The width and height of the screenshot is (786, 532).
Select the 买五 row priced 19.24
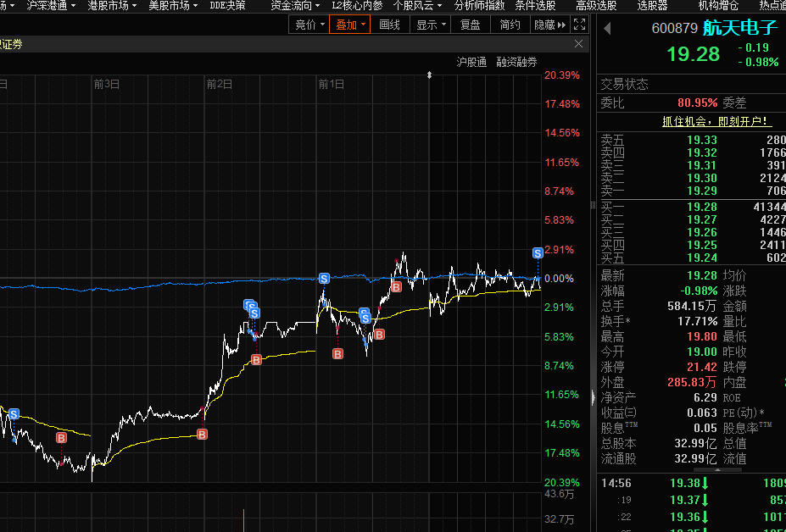(693, 258)
